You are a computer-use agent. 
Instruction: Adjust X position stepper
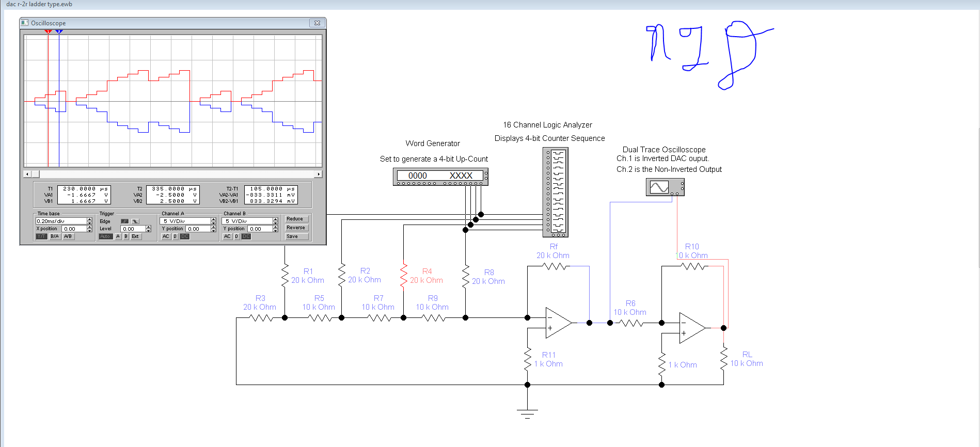[x=89, y=229]
